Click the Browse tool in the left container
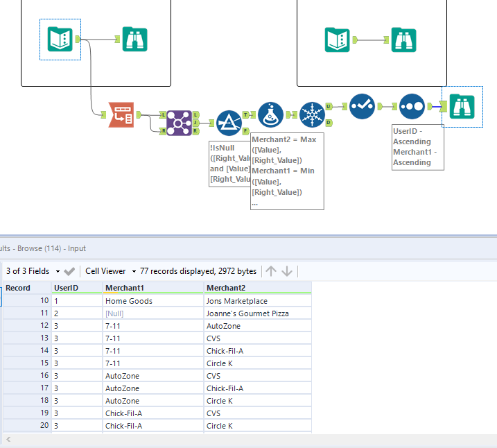The height and width of the screenshot is (448, 497). tap(135, 40)
